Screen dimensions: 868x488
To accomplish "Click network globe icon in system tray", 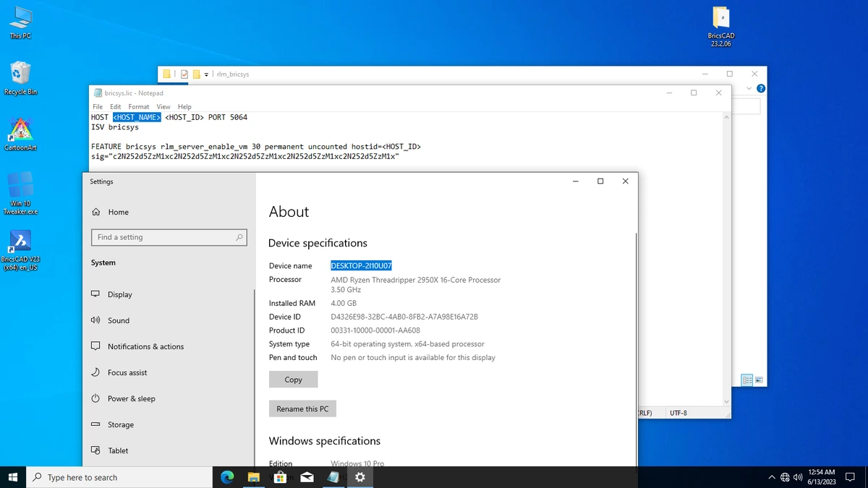I will point(785,477).
